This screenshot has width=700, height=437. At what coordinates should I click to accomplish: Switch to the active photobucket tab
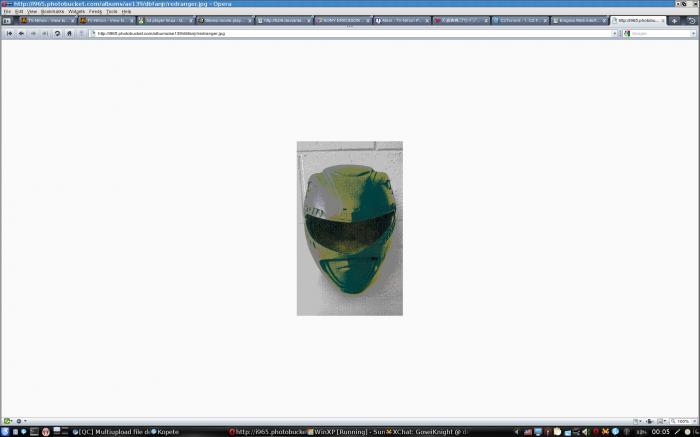coord(638,21)
